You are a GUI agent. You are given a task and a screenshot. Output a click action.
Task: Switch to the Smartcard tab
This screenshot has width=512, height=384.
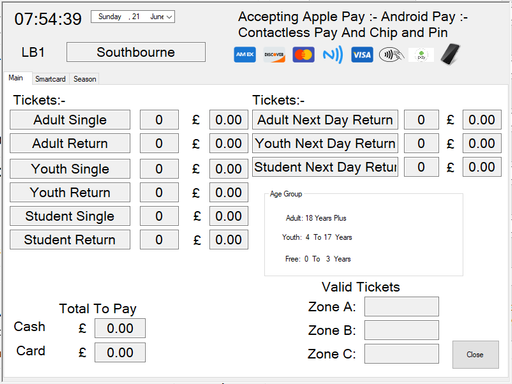click(x=50, y=79)
